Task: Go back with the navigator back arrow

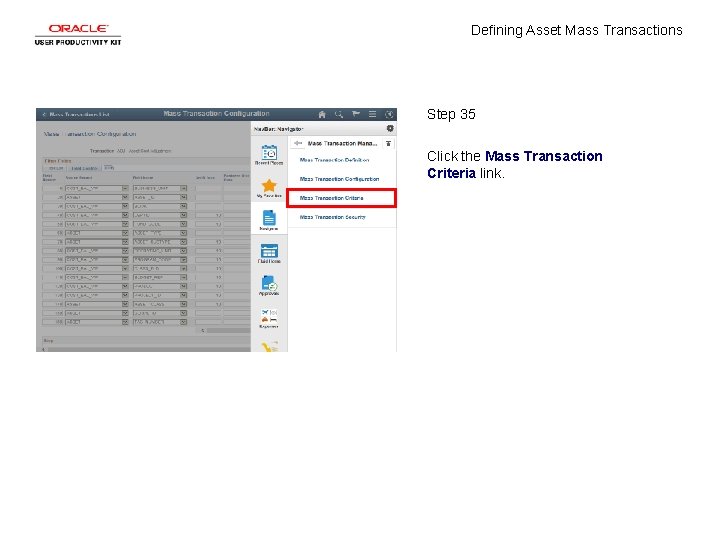Action: tap(298, 143)
